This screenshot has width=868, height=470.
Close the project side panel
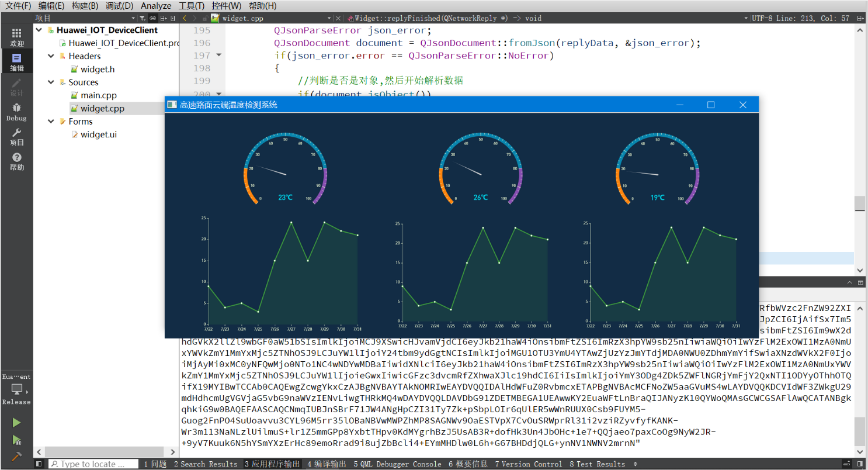click(173, 18)
